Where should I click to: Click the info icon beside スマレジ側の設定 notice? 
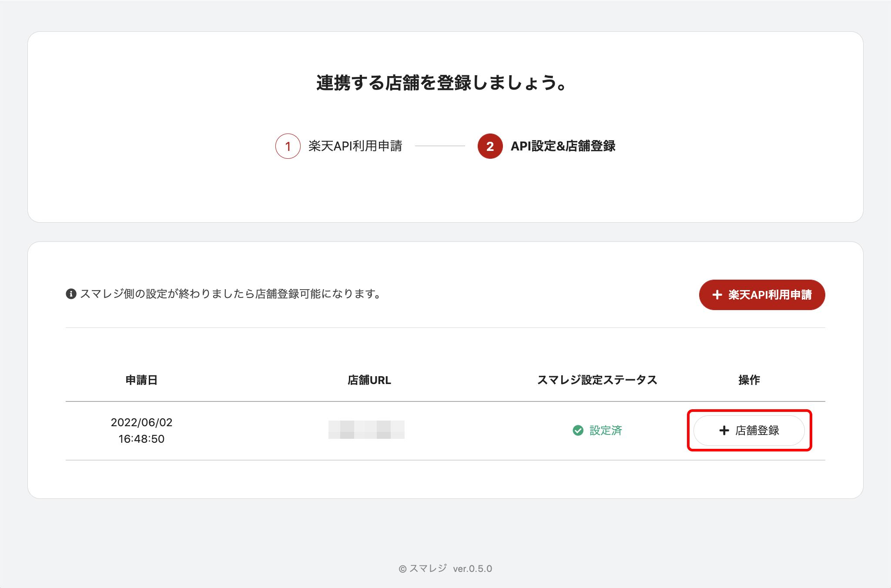pyautogui.click(x=71, y=294)
